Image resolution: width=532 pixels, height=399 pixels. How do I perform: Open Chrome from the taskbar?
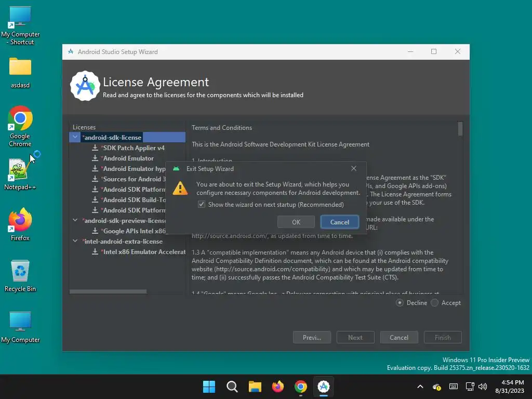pyautogui.click(x=301, y=387)
